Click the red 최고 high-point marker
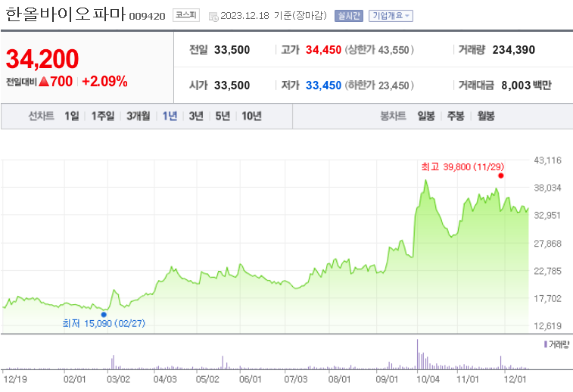Viewport: 573px width, 392px height. click(500, 176)
